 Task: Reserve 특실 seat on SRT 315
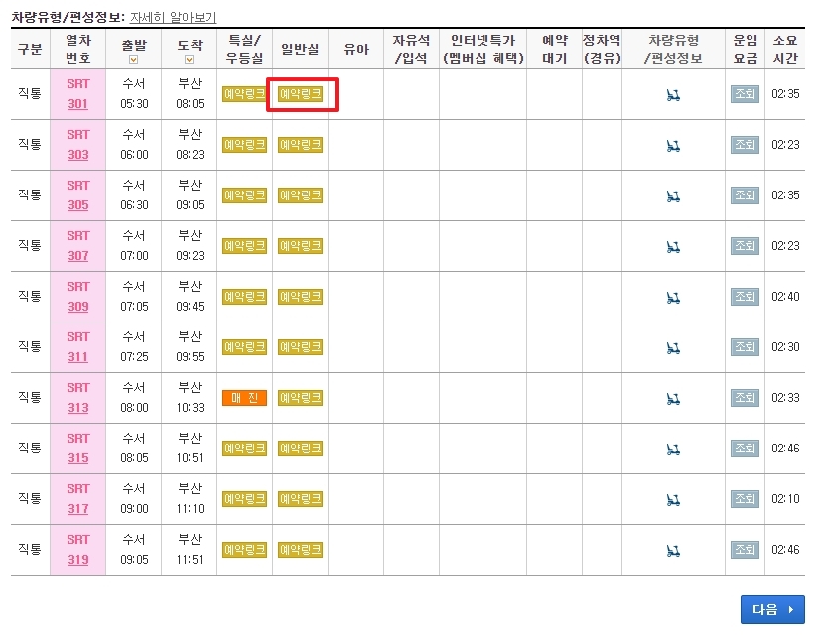pyautogui.click(x=244, y=449)
